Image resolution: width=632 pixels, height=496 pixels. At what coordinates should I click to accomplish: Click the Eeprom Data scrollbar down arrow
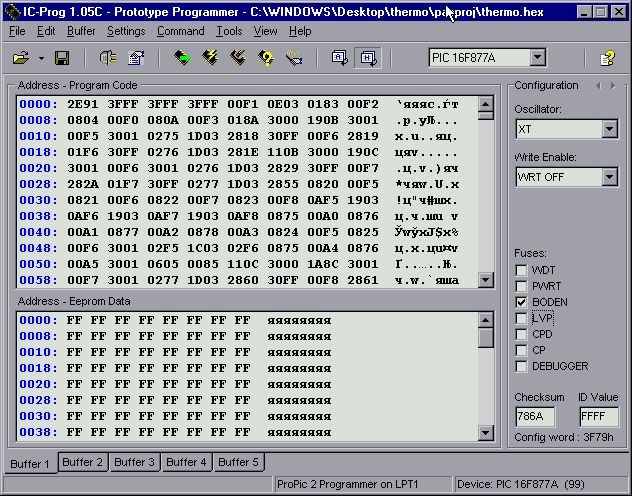click(x=486, y=433)
